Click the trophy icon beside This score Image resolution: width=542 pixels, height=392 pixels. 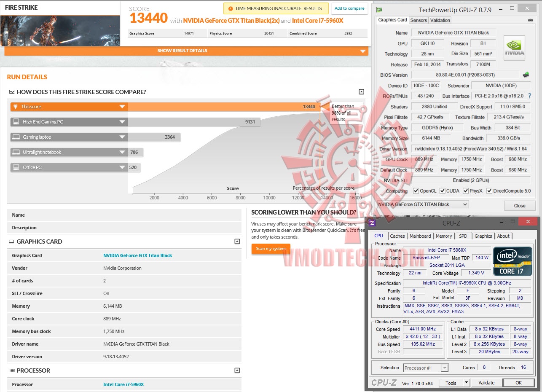click(16, 107)
